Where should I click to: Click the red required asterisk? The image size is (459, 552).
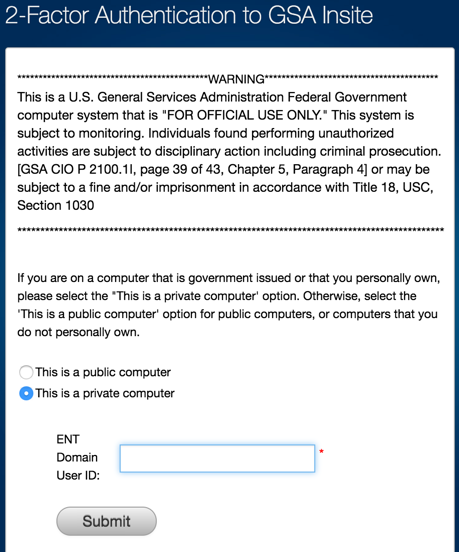click(321, 451)
